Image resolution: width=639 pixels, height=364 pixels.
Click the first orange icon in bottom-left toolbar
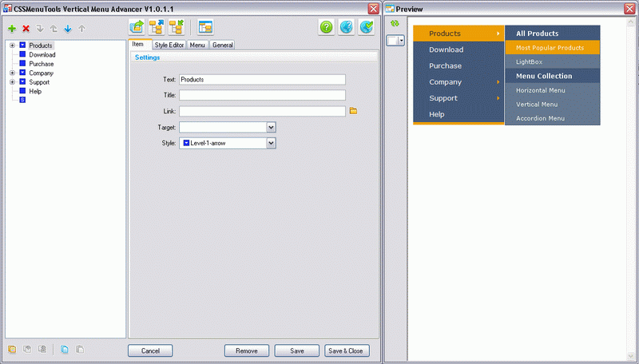pos(12,350)
